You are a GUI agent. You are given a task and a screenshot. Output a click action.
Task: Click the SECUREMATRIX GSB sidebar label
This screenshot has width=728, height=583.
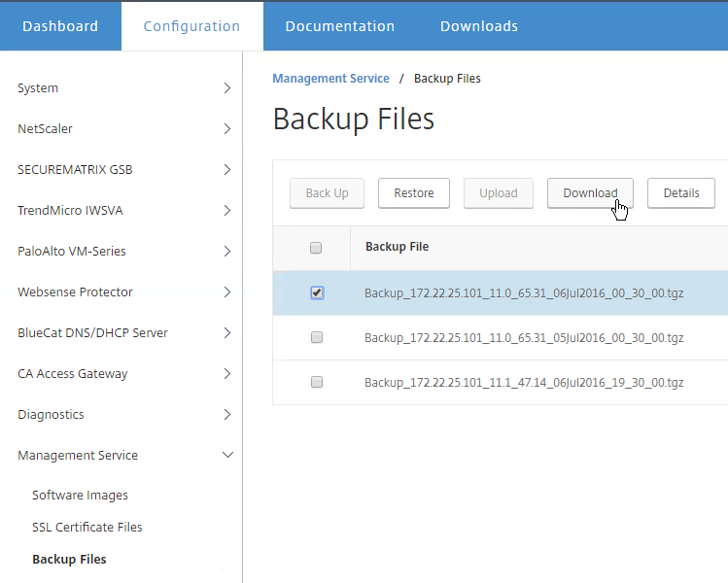pyautogui.click(x=75, y=169)
